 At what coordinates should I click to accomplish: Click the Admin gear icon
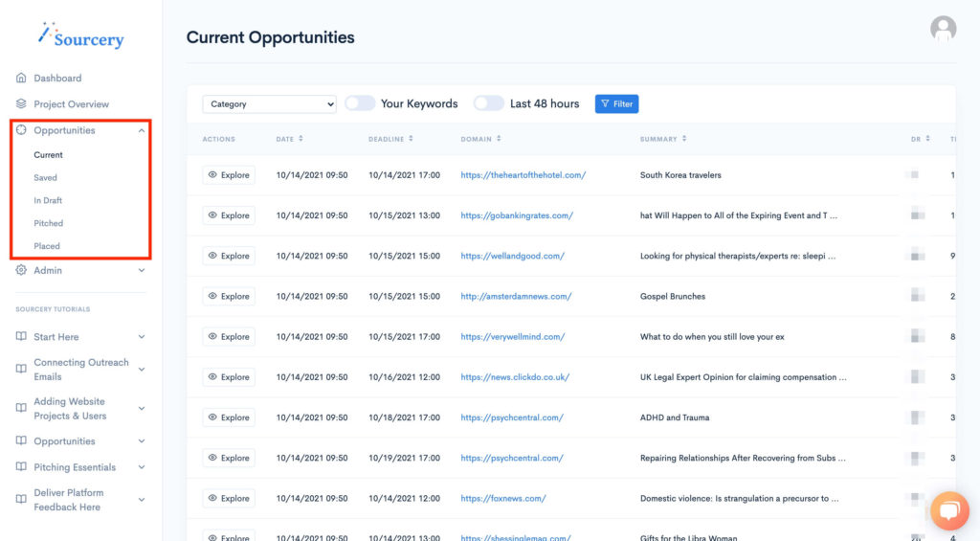pyautogui.click(x=21, y=270)
